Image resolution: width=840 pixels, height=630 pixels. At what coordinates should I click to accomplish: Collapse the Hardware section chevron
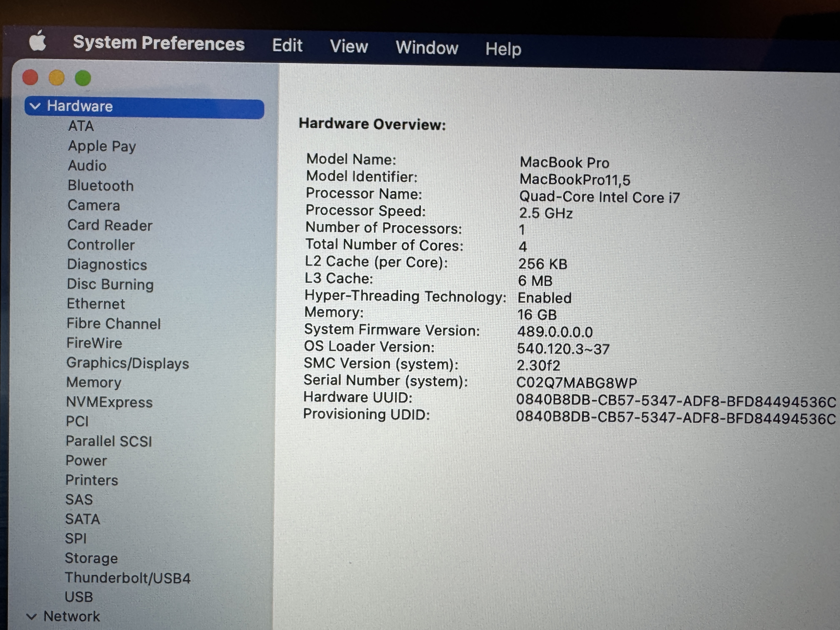(x=35, y=106)
